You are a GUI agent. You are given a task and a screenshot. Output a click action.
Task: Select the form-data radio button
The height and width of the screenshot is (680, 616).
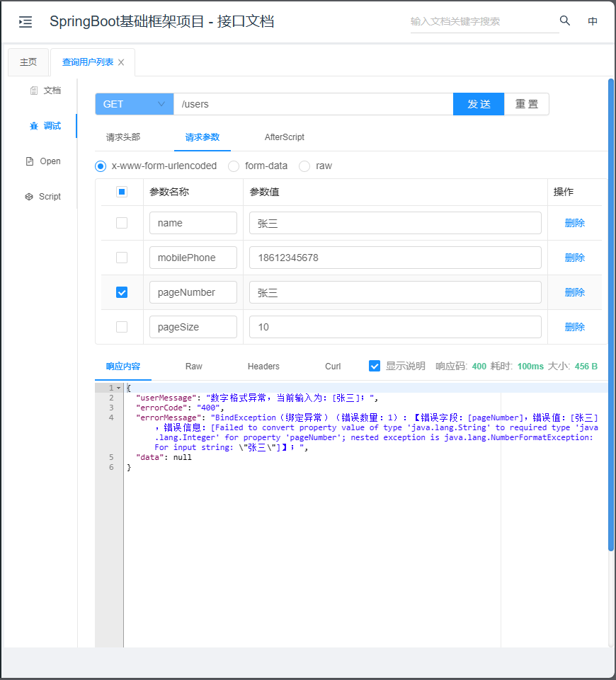234,166
